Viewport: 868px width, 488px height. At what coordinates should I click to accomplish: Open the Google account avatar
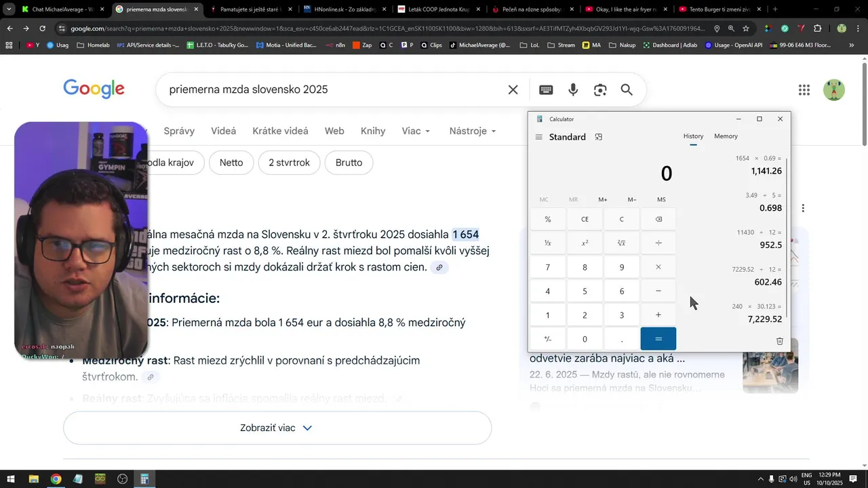click(834, 89)
